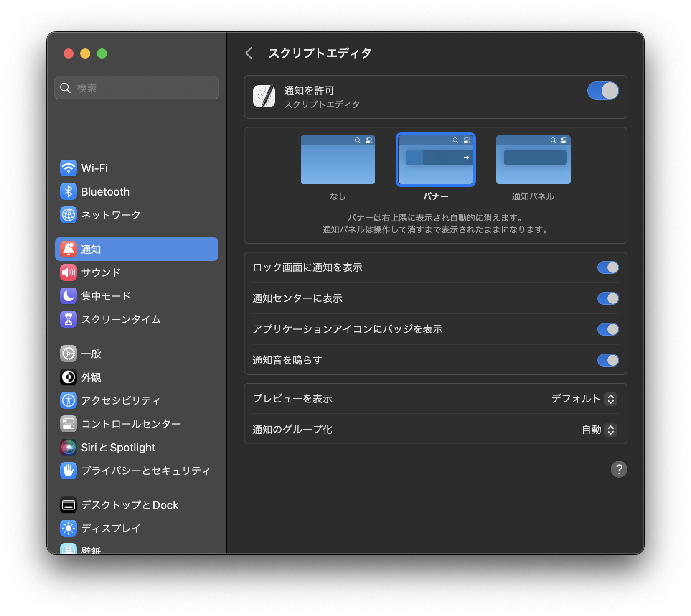Select the ネットワーク globe icon

(68, 215)
